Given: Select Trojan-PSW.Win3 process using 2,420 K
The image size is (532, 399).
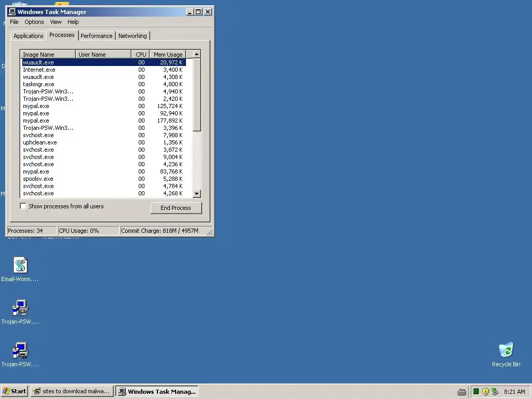Looking at the screenshot, I should click(x=103, y=99).
